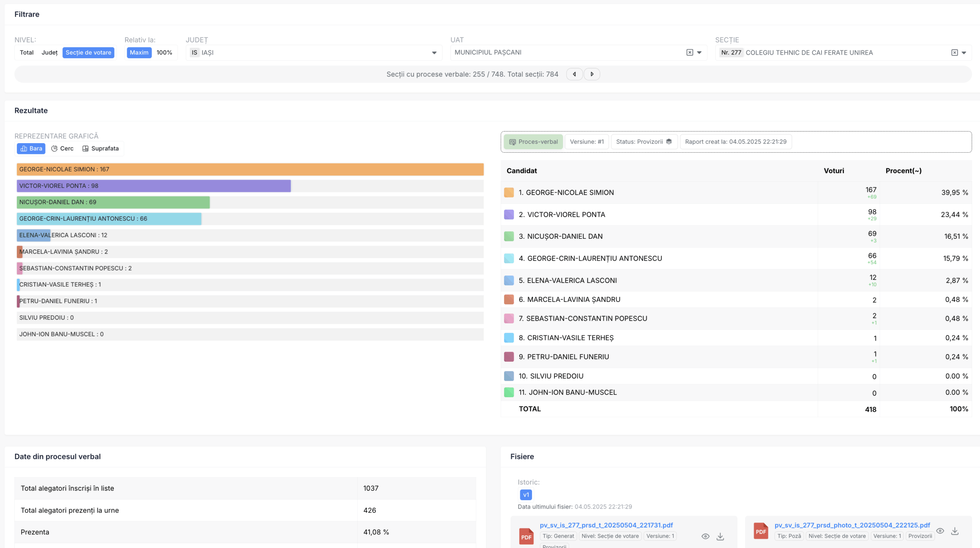
Task: Download the generated prsd_t PDF file
Action: point(720,536)
